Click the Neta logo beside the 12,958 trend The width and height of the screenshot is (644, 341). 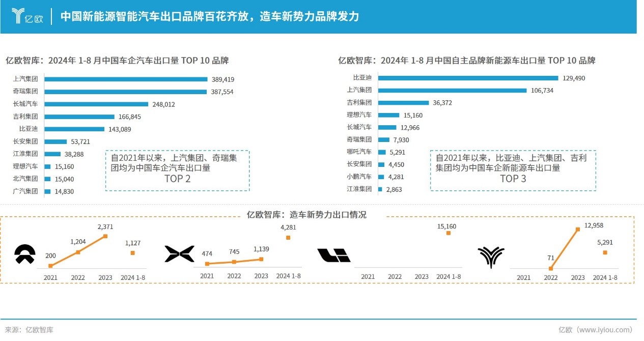(x=491, y=257)
